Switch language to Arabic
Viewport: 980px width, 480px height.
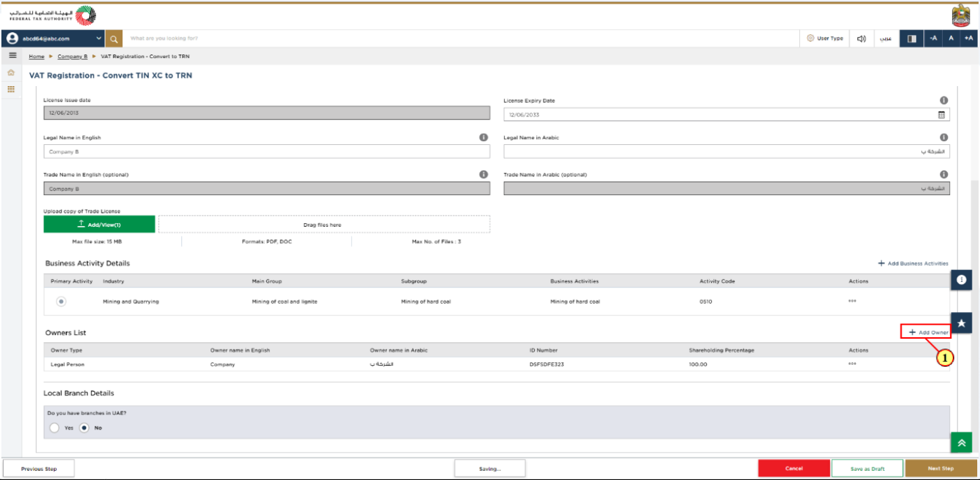tap(885, 38)
